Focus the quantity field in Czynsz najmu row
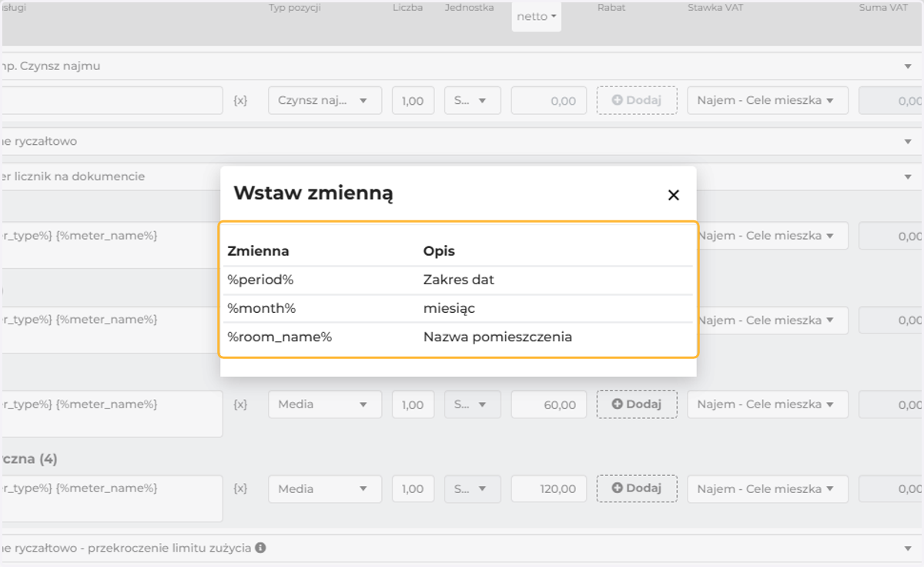The width and height of the screenshot is (924, 567). click(x=413, y=100)
